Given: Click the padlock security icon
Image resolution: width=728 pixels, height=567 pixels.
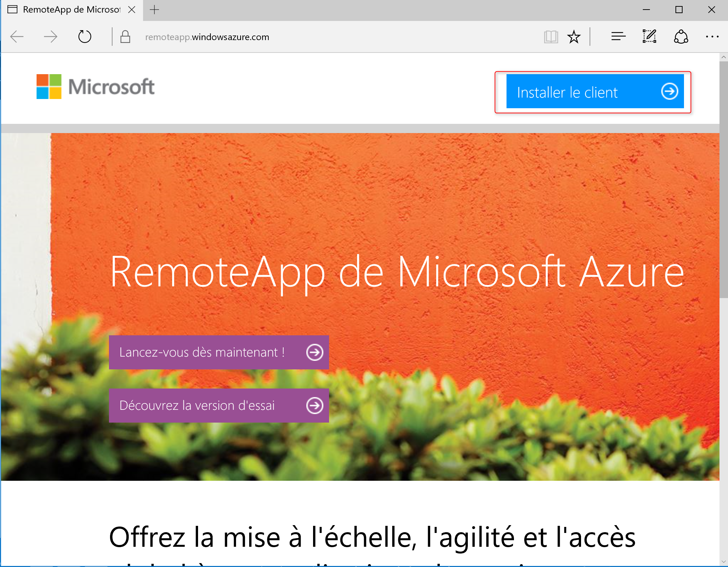Looking at the screenshot, I should coord(125,37).
